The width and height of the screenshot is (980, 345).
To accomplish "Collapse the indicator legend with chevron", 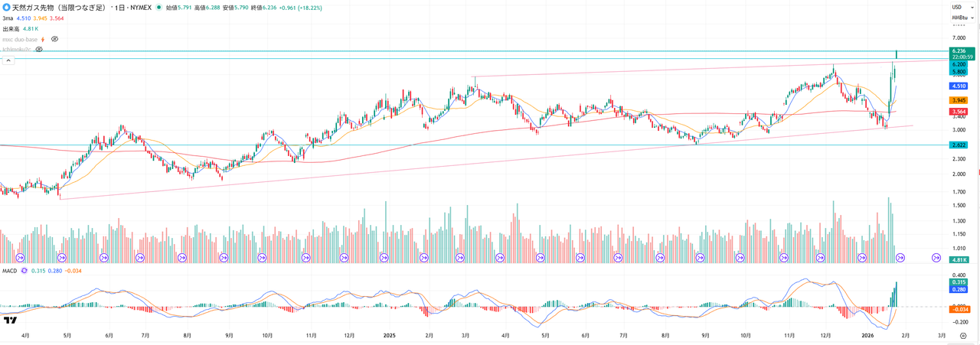I will (8, 60).
